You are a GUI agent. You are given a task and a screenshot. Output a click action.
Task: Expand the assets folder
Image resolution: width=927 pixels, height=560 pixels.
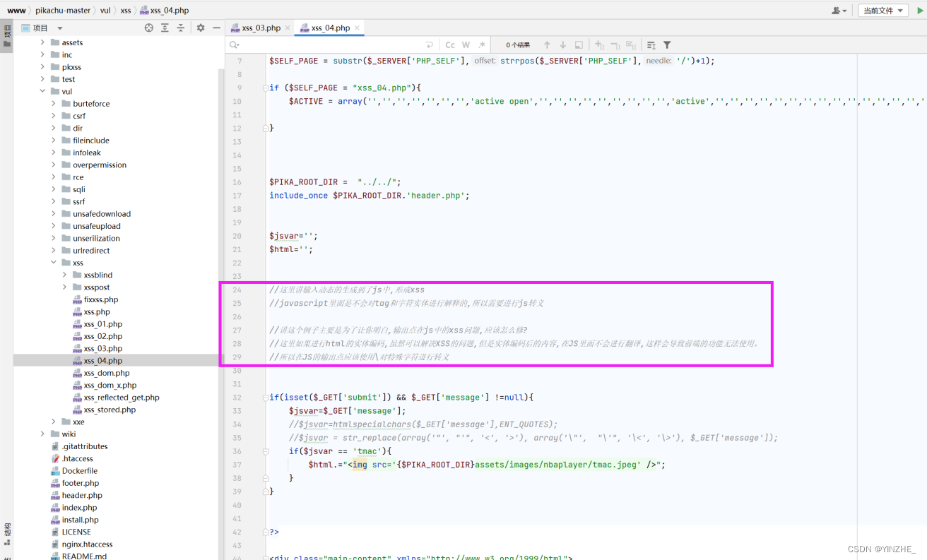click(x=42, y=42)
